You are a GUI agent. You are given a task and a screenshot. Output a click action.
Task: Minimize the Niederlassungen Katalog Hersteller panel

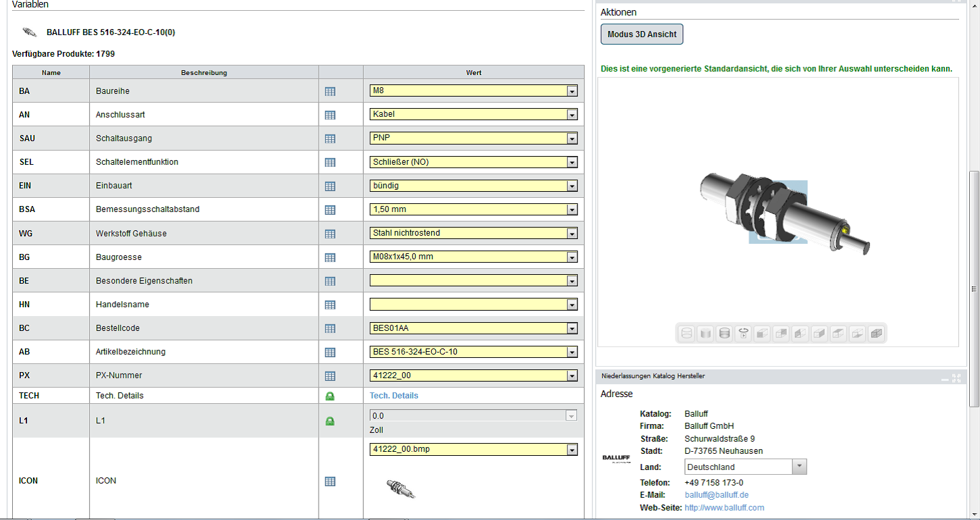tap(945, 379)
